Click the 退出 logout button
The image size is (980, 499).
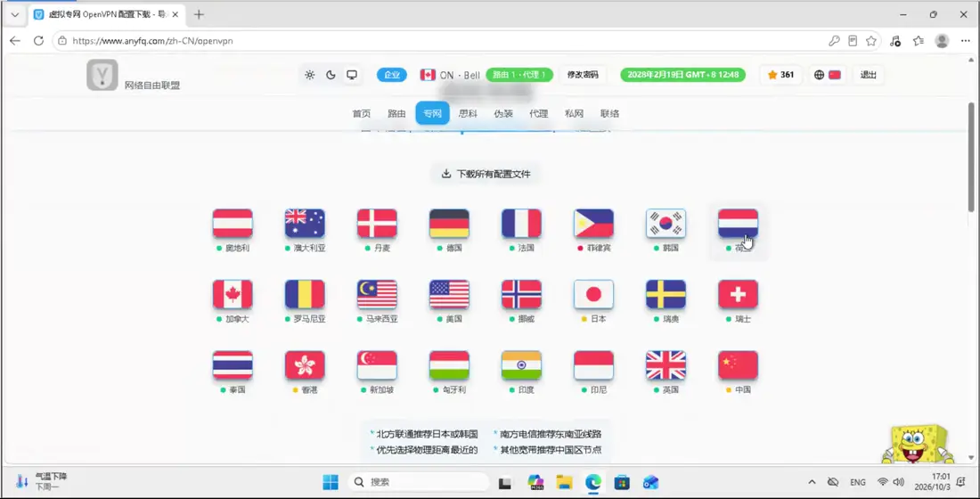click(x=869, y=75)
